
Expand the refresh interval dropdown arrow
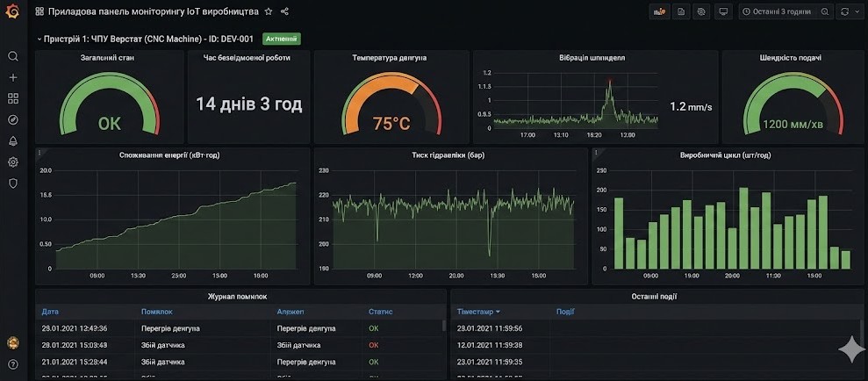pyautogui.click(x=856, y=11)
